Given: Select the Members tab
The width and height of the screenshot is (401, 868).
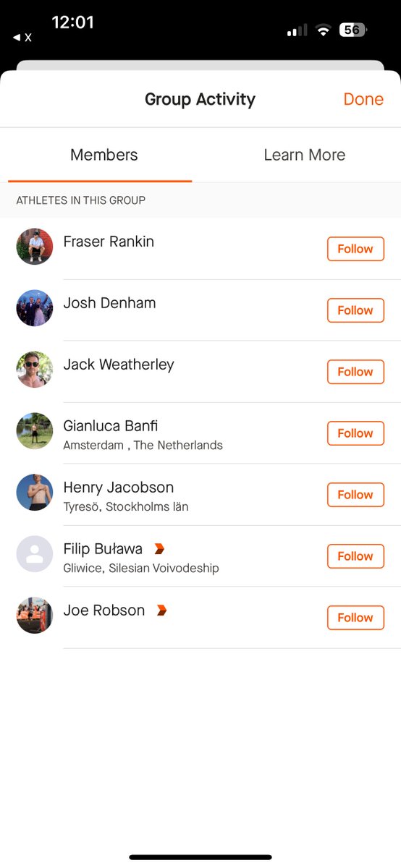Looking at the screenshot, I should [x=104, y=155].
